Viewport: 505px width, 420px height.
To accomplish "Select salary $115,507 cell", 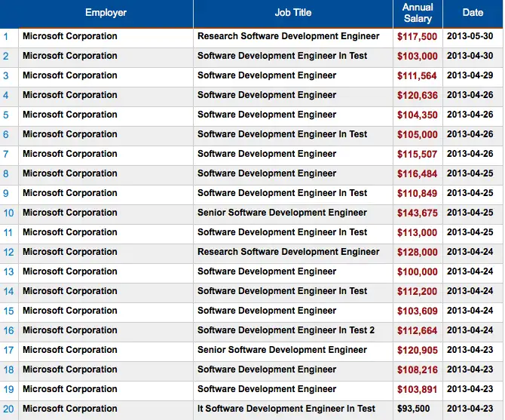I will click(417, 155).
